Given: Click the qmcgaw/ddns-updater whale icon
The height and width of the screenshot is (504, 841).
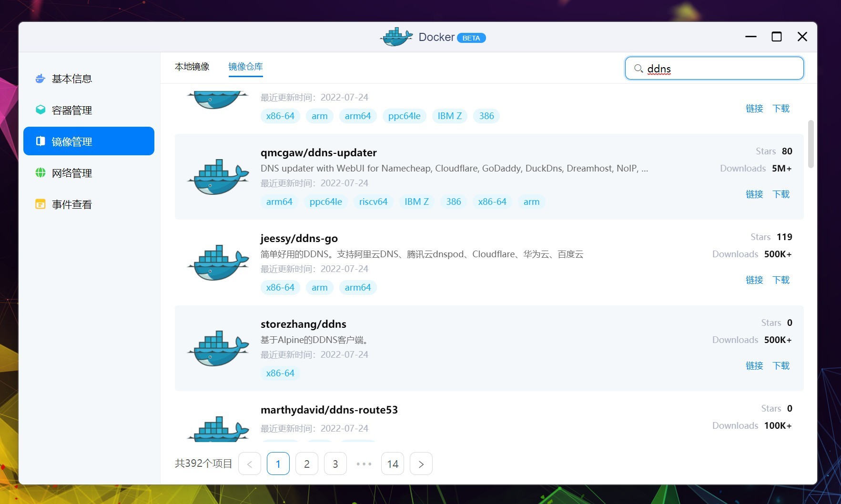Looking at the screenshot, I should tap(218, 177).
